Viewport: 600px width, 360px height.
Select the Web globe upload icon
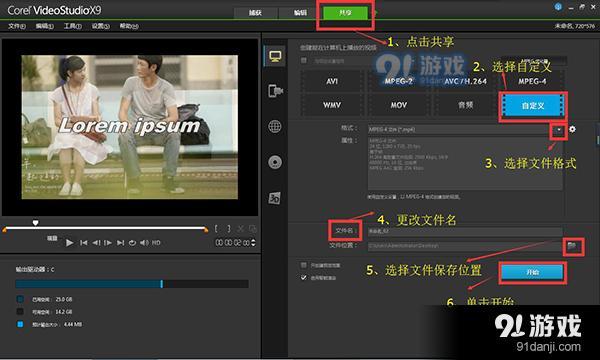[x=275, y=126]
